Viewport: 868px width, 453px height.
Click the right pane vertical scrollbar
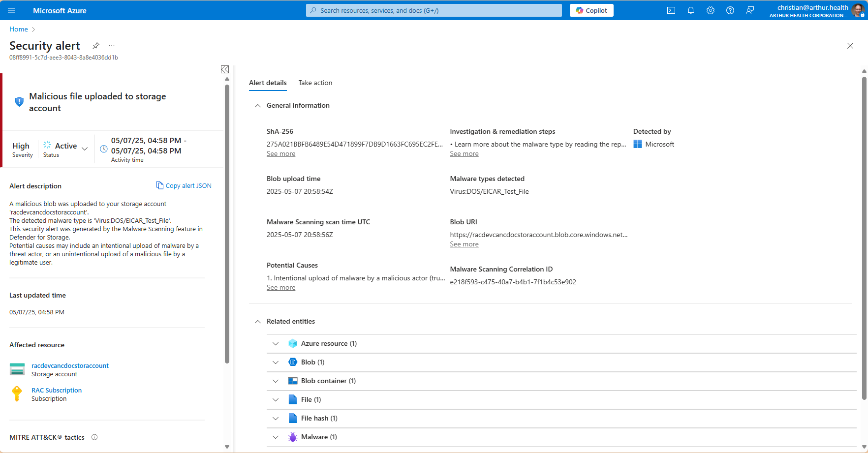tap(864, 238)
